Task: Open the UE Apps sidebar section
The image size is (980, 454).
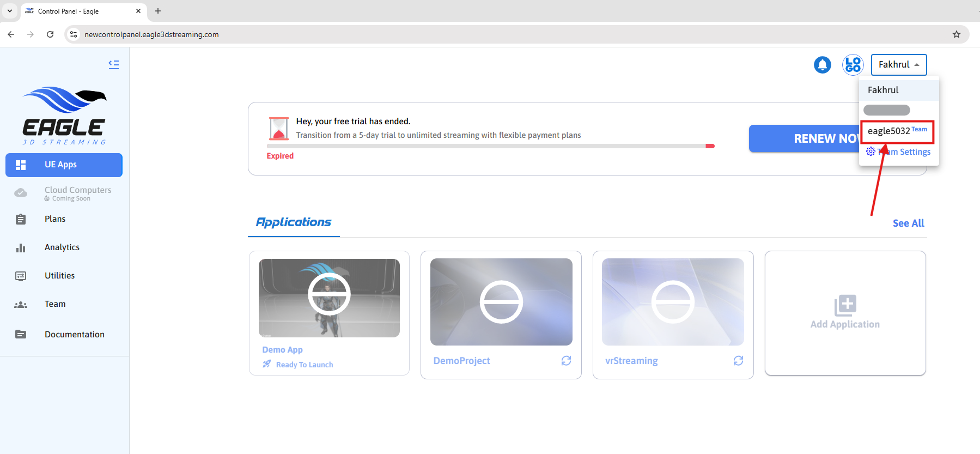Action: click(x=64, y=165)
